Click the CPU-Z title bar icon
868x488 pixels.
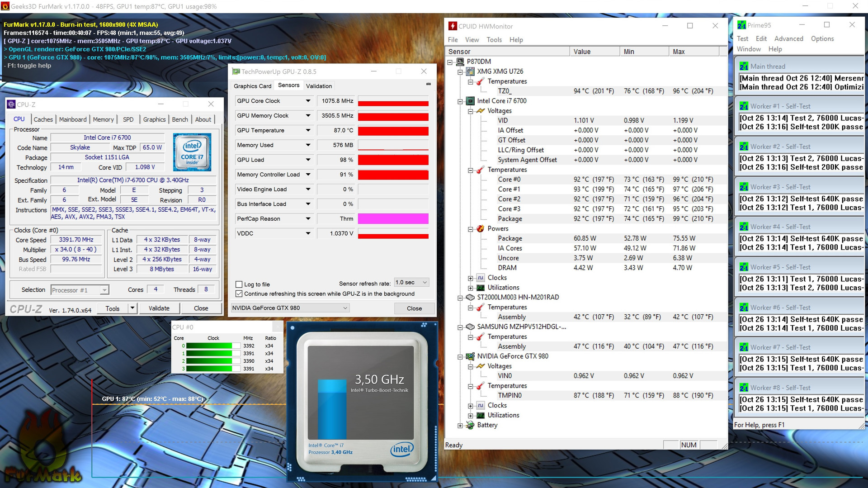(11, 104)
